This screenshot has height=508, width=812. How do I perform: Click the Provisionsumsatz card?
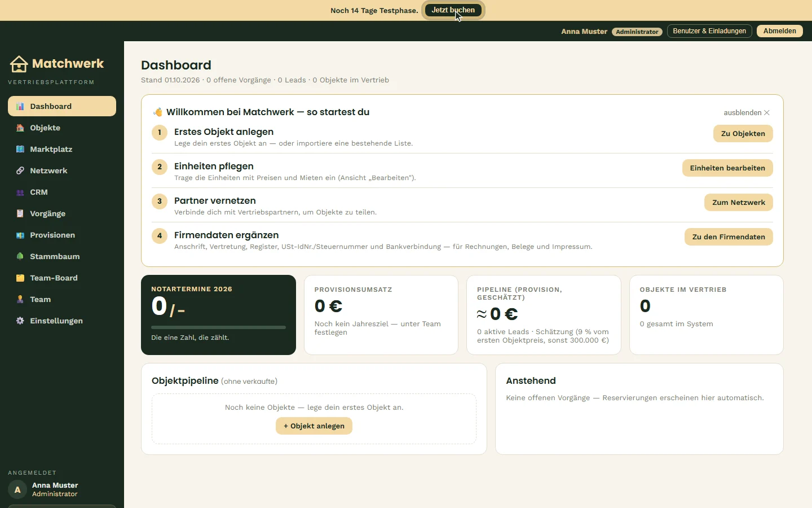(381, 315)
